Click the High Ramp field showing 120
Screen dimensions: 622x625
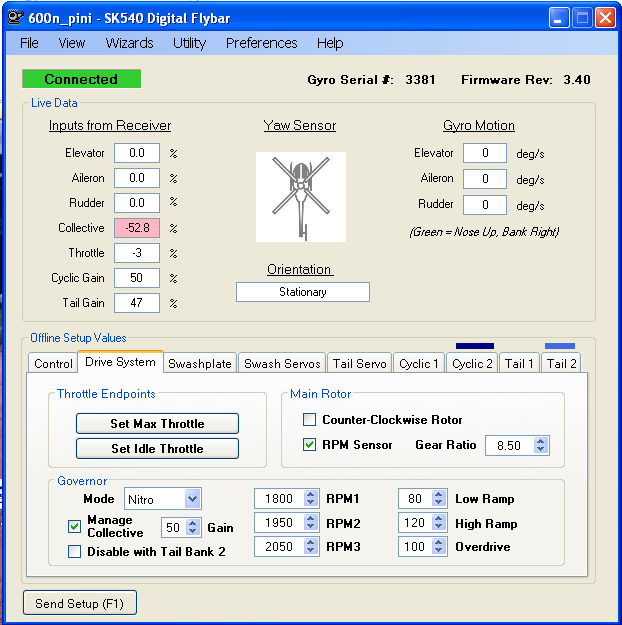tap(415, 523)
